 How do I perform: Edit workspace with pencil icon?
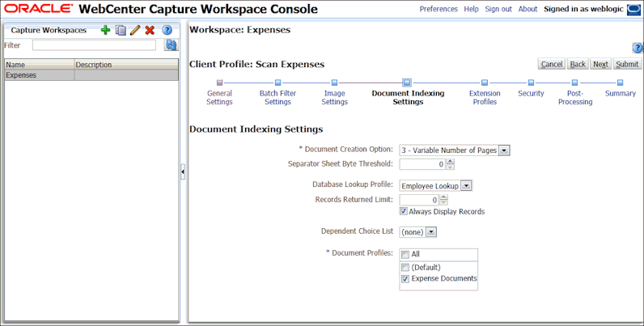(135, 30)
